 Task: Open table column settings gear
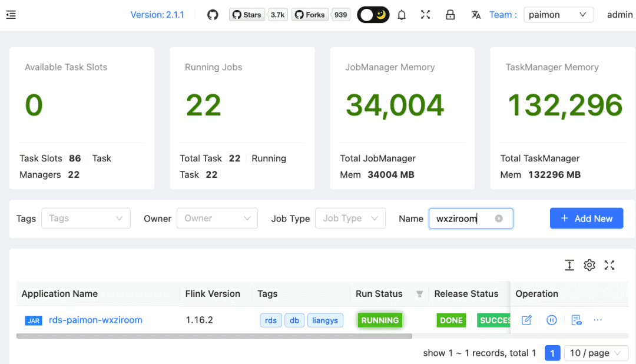pos(589,265)
